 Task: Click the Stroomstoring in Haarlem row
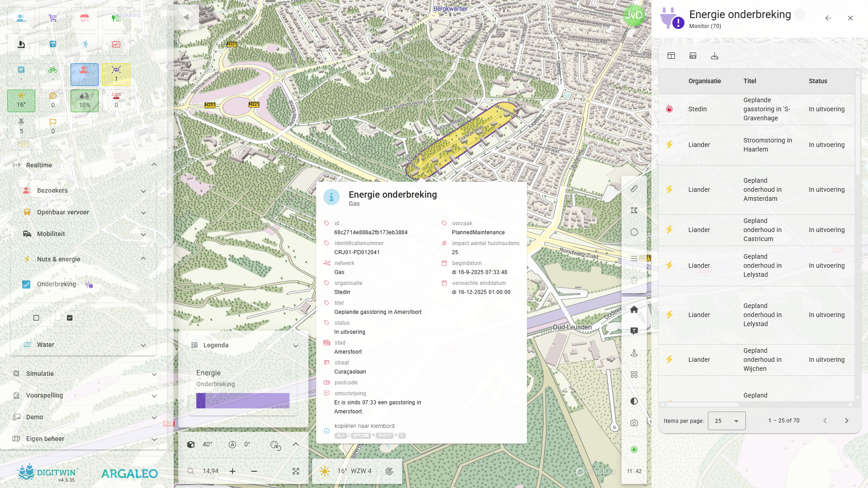click(x=756, y=145)
